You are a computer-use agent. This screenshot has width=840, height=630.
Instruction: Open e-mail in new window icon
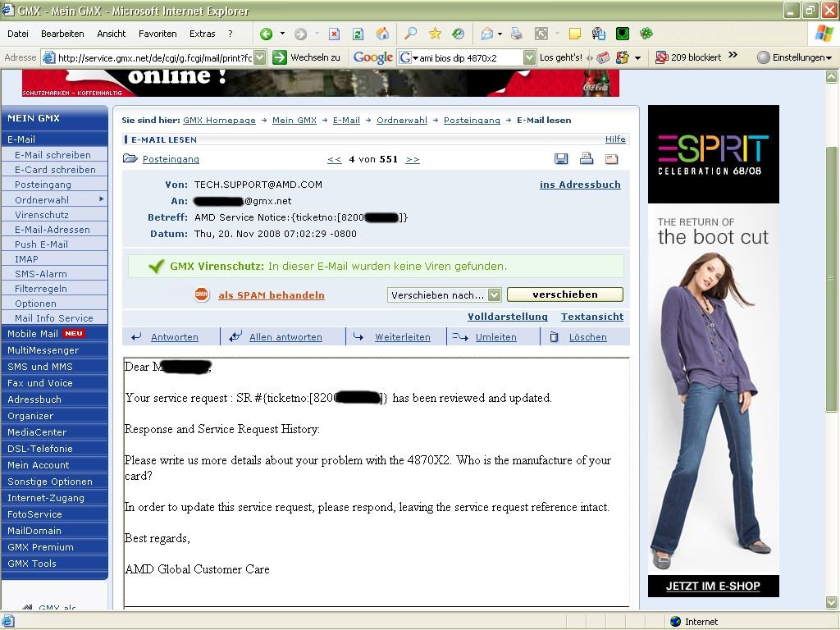click(612, 158)
